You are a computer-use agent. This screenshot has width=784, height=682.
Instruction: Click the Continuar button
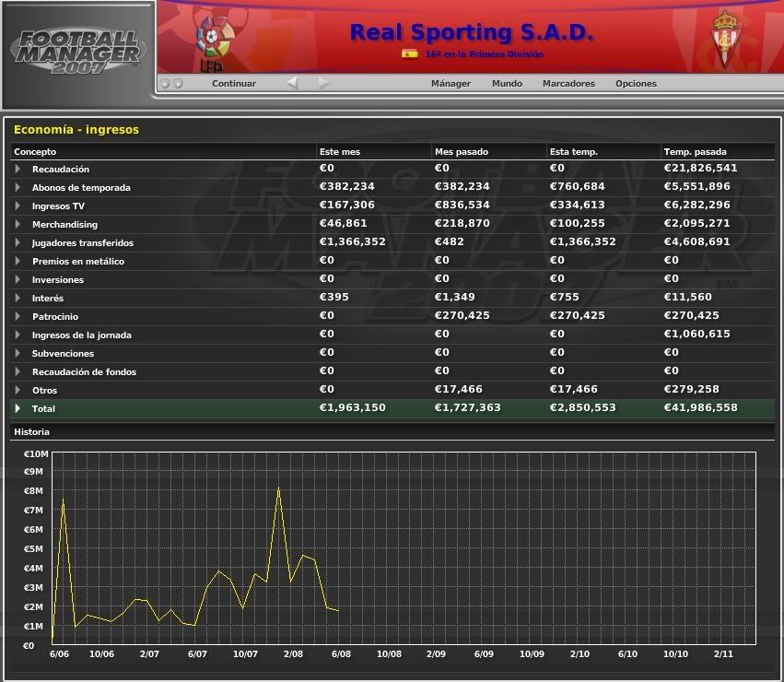(x=234, y=84)
